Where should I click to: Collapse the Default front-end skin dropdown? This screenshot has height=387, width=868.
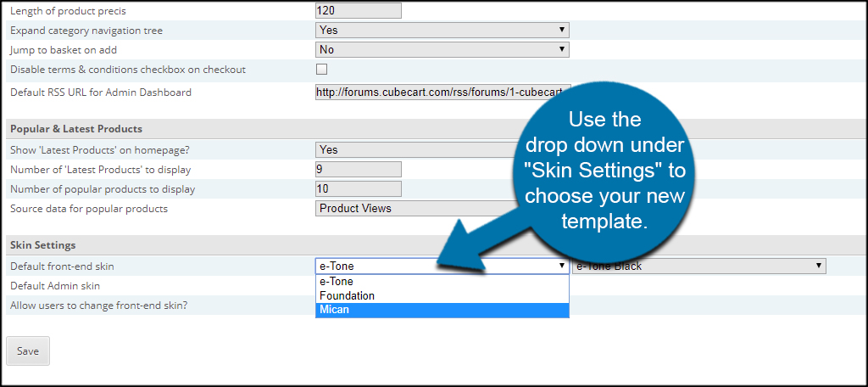[441, 266]
